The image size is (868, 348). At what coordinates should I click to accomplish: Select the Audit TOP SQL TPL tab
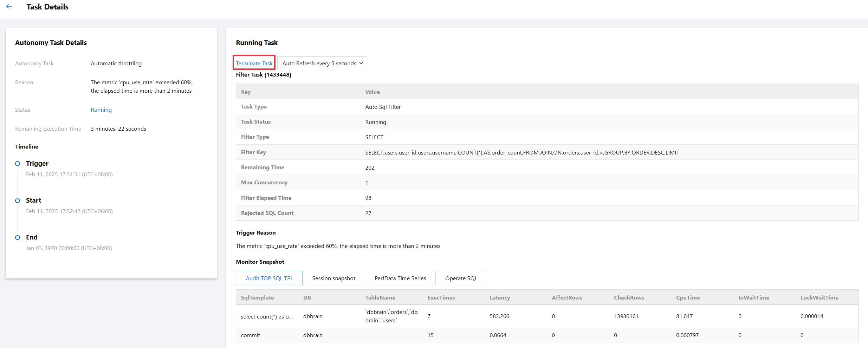tap(269, 278)
